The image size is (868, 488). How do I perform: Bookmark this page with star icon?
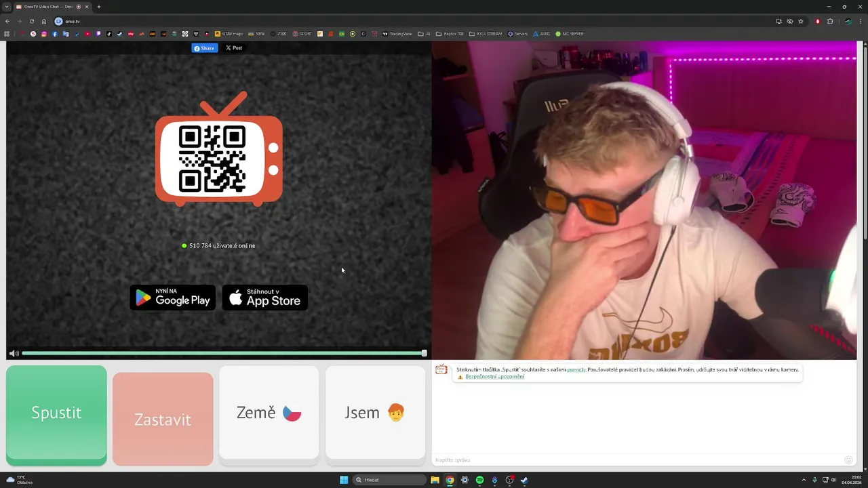pyautogui.click(x=801, y=21)
